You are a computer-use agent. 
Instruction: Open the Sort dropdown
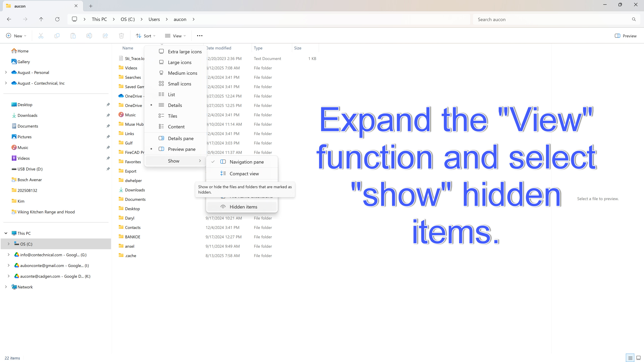point(146,36)
